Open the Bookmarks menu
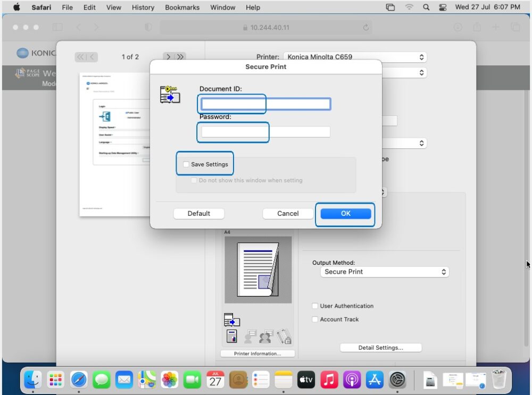 tap(182, 7)
